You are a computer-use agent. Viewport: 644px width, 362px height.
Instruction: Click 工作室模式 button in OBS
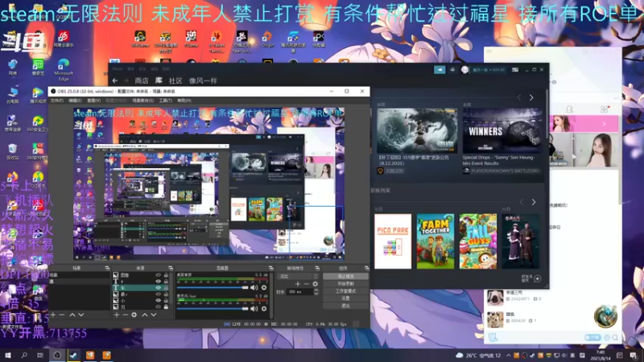pos(345,291)
